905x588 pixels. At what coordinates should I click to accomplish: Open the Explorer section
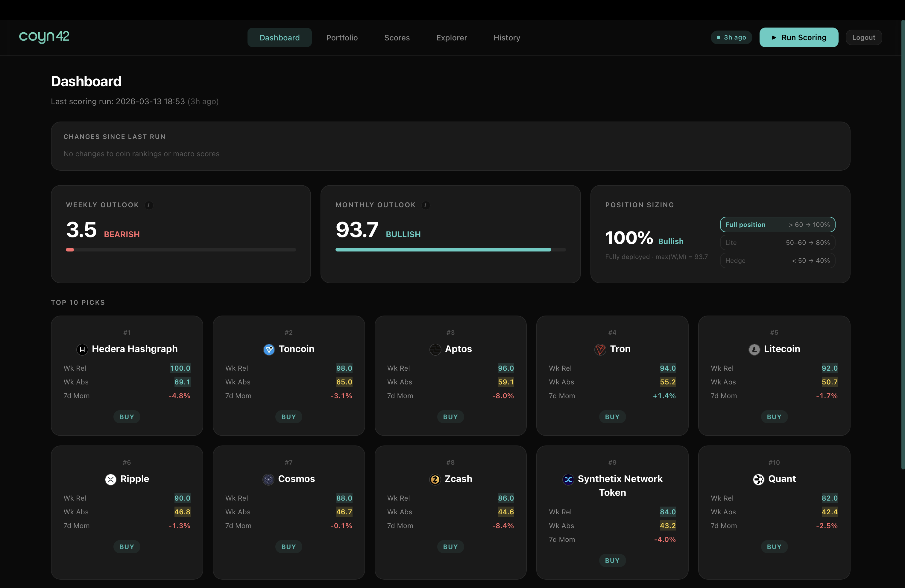pyautogui.click(x=451, y=37)
